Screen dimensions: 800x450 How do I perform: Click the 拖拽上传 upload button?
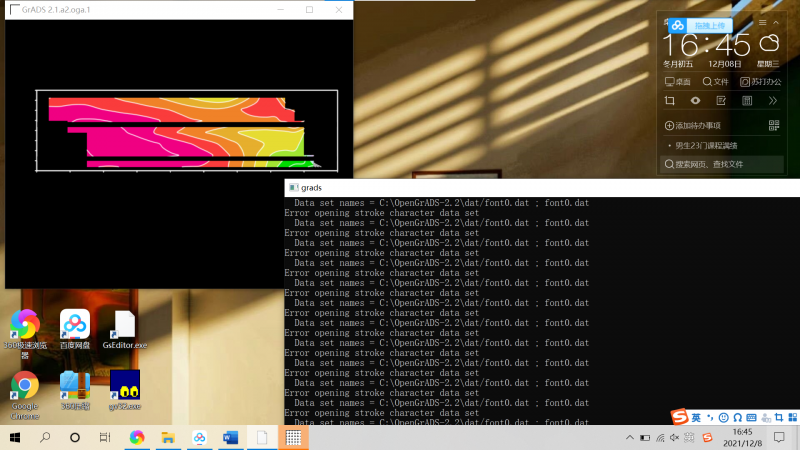(x=709, y=25)
